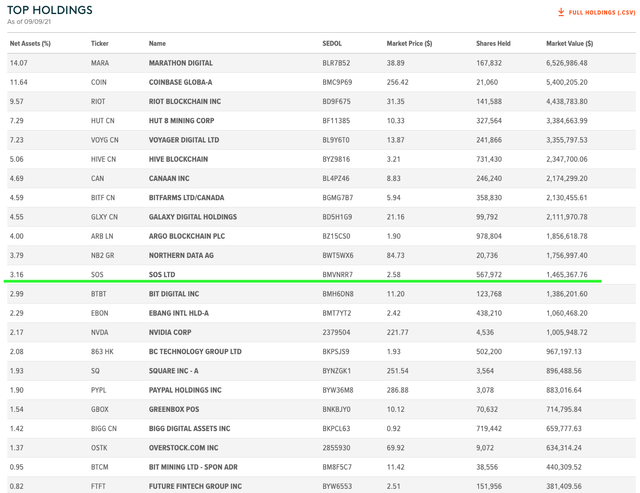The width and height of the screenshot is (640, 493).
Task: Click the 256.42 market price value
Action: tap(398, 82)
